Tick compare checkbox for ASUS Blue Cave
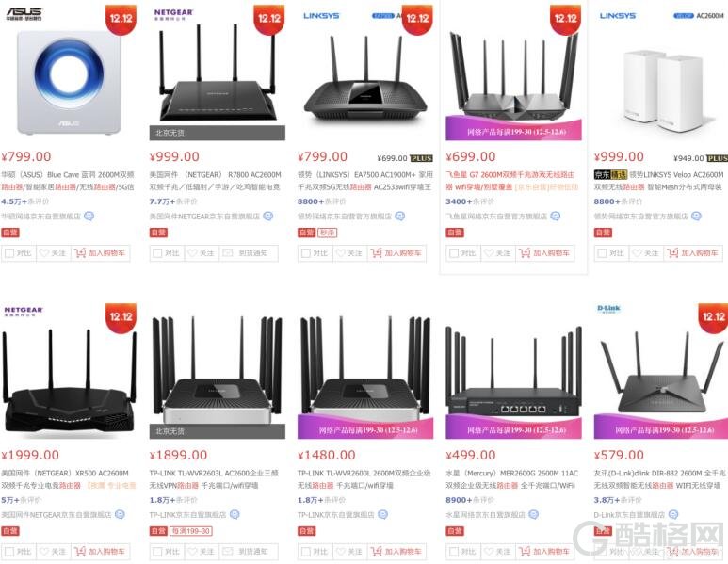 [x=9, y=253]
